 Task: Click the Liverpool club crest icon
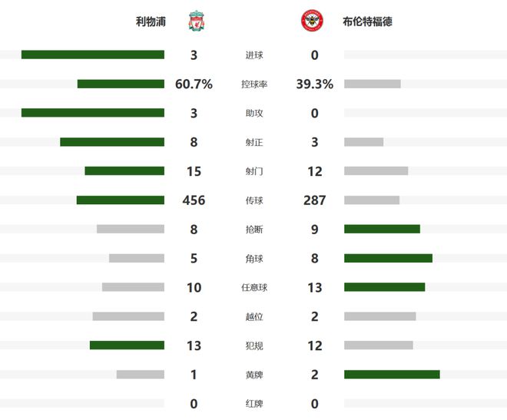click(196, 21)
